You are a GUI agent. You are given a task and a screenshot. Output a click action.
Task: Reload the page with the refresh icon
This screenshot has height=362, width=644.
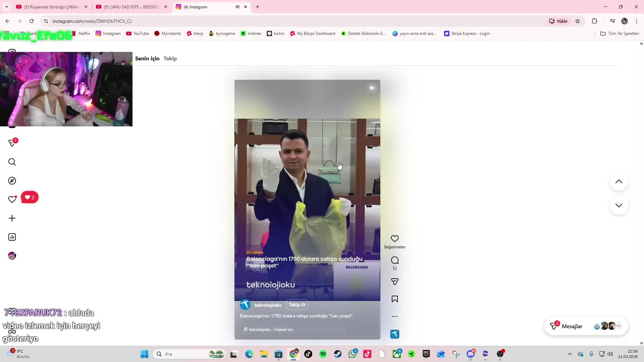[x=31, y=21]
